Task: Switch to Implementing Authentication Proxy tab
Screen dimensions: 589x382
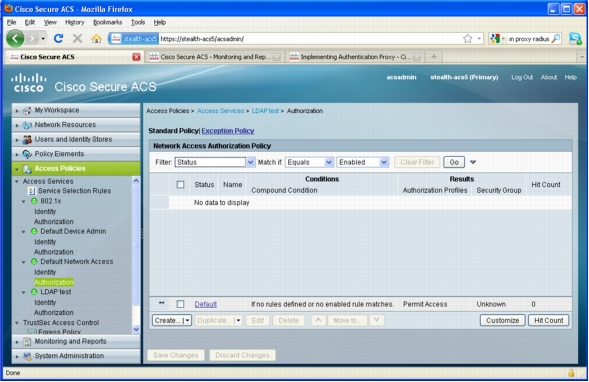Action: (x=355, y=57)
